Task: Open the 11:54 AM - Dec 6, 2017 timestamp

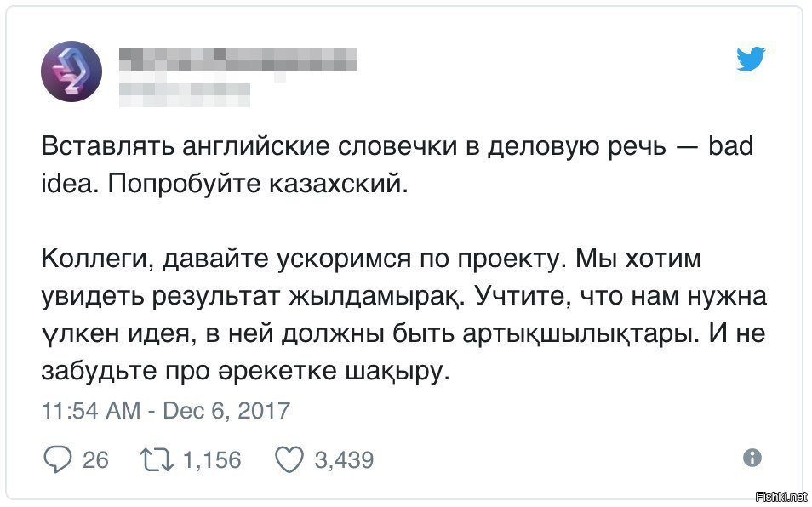Action: (x=166, y=410)
